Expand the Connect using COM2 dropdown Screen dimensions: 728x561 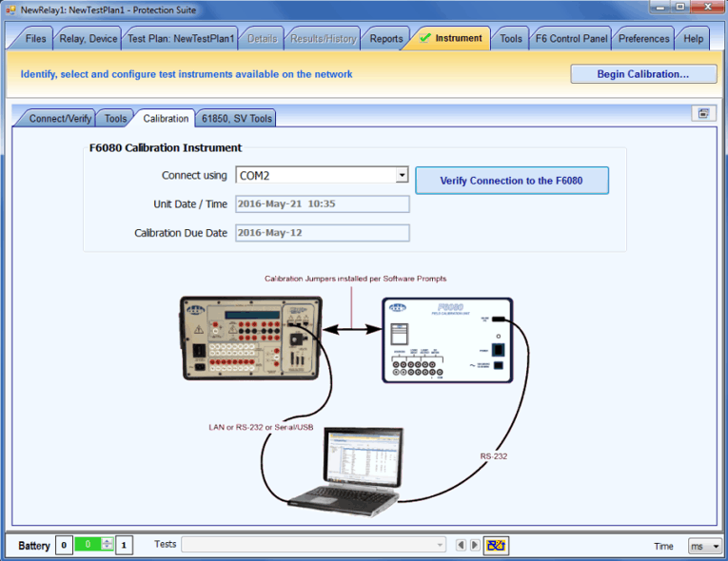point(402,175)
